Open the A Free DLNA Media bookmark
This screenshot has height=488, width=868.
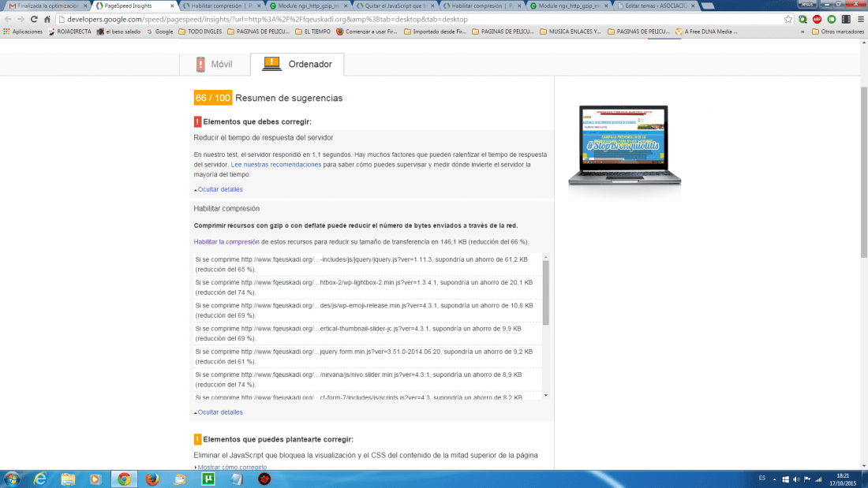point(705,32)
